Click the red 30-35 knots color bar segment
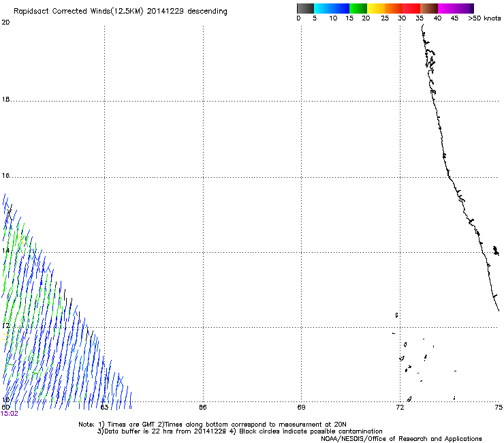504x443 pixels. [411, 8]
